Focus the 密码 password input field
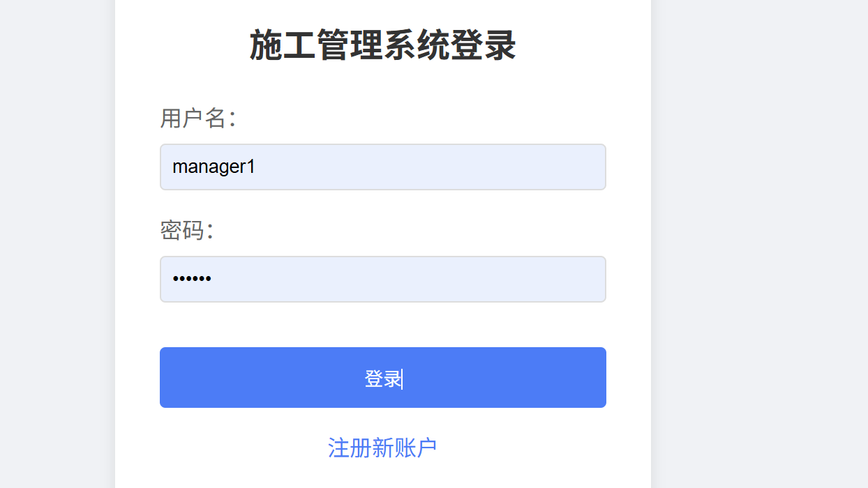This screenshot has width=868, height=488. (382, 279)
